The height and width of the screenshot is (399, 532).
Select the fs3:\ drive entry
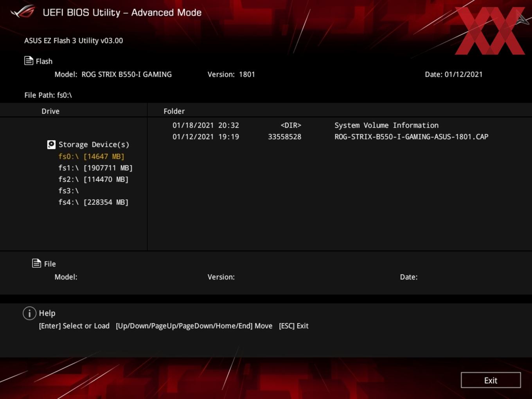(x=68, y=191)
